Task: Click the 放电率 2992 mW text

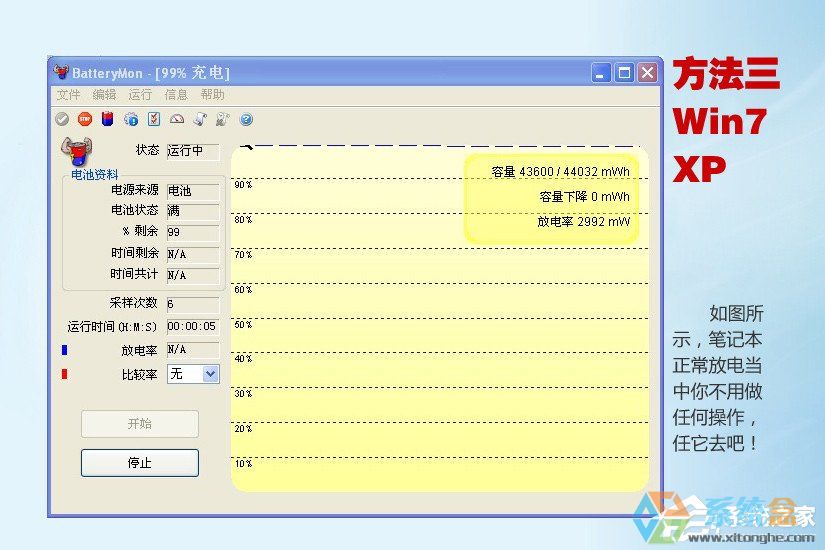Action: click(583, 222)
